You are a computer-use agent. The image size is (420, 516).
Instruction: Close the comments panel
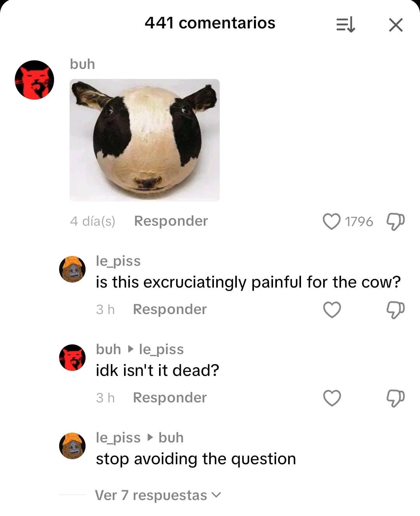coord(395,25)
